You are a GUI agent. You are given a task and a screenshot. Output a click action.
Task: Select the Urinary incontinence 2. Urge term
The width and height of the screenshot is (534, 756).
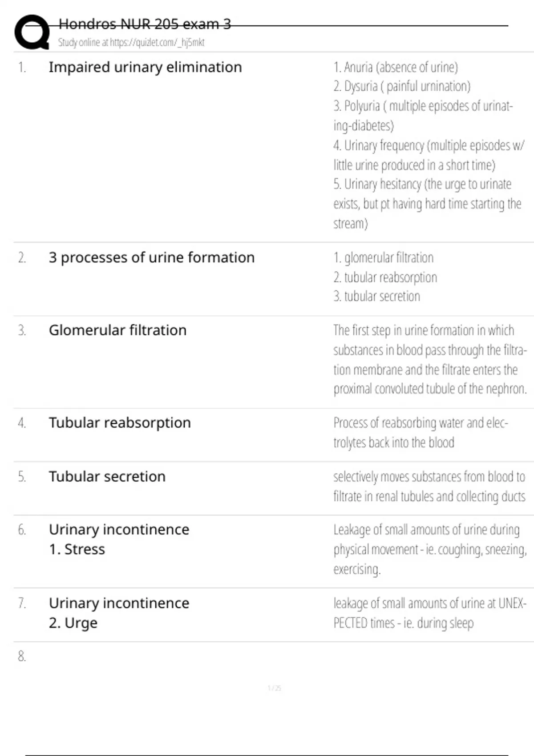coord(119,612)
